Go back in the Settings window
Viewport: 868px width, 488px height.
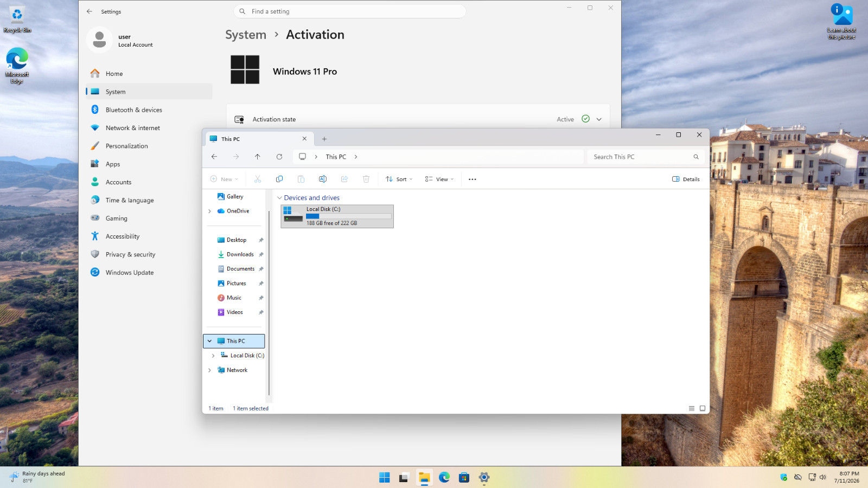[x=90, y=11]
